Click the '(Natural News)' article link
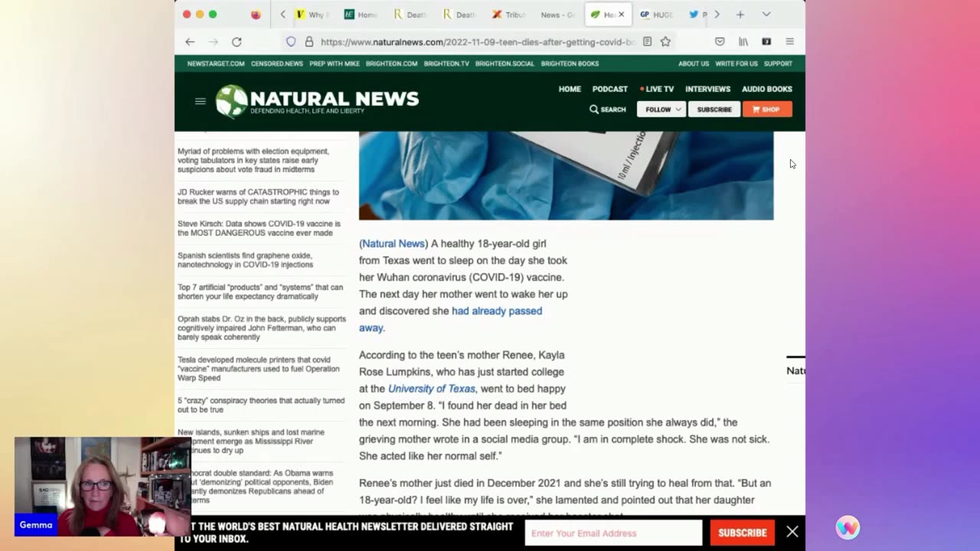980x551 pixels. [394, 243]
